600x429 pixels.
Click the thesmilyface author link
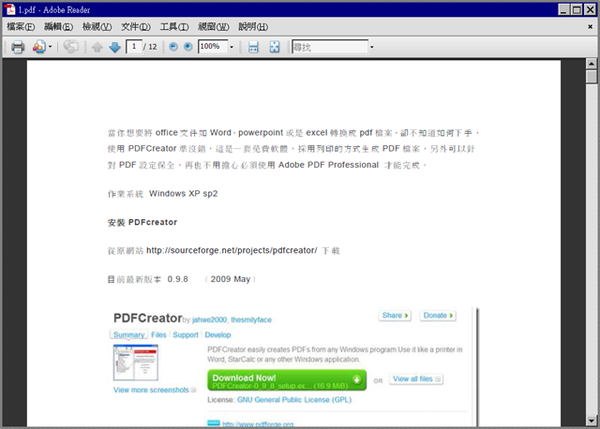pos(251,320)
